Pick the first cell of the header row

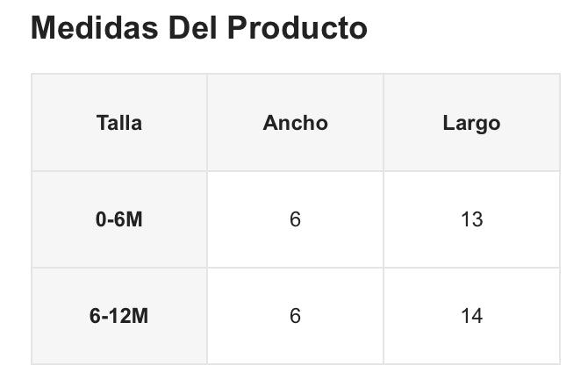(119, 123)
